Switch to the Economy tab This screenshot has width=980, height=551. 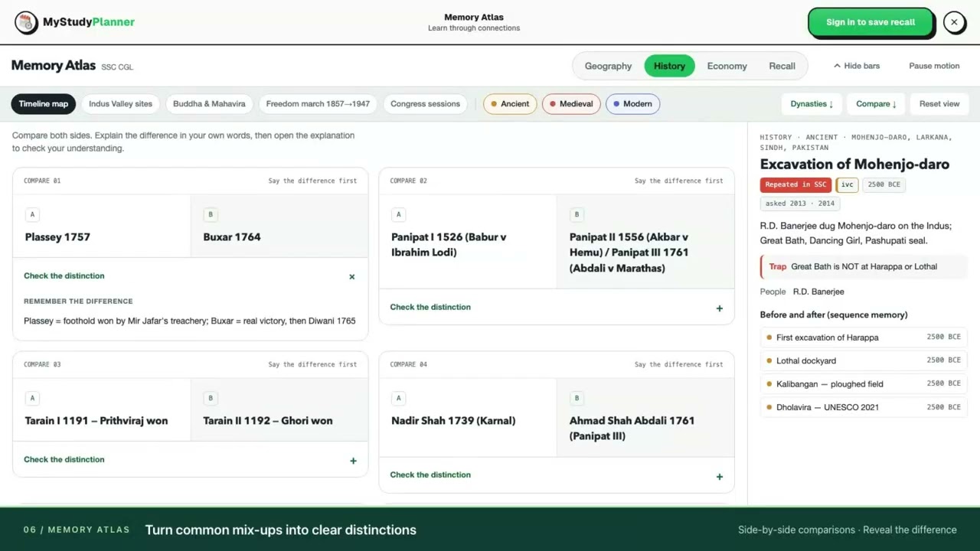727,66
